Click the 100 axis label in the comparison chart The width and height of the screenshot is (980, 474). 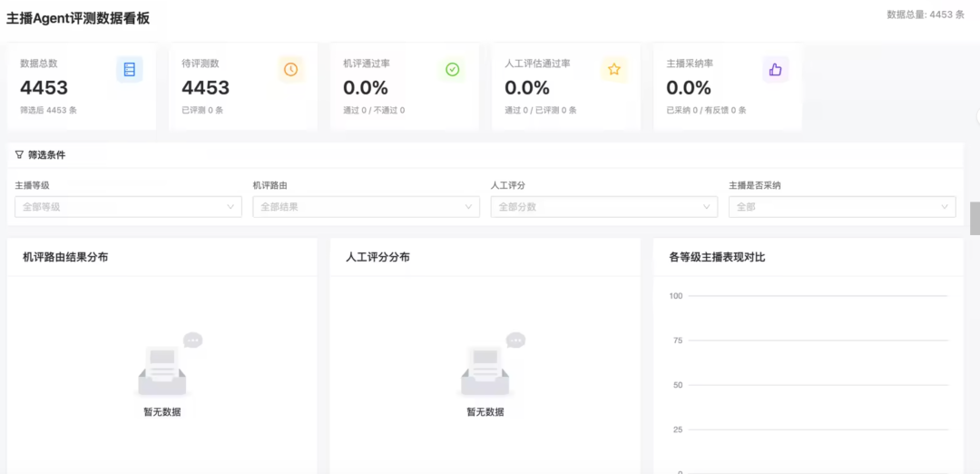pyautogui.click(x=676, y=296)
